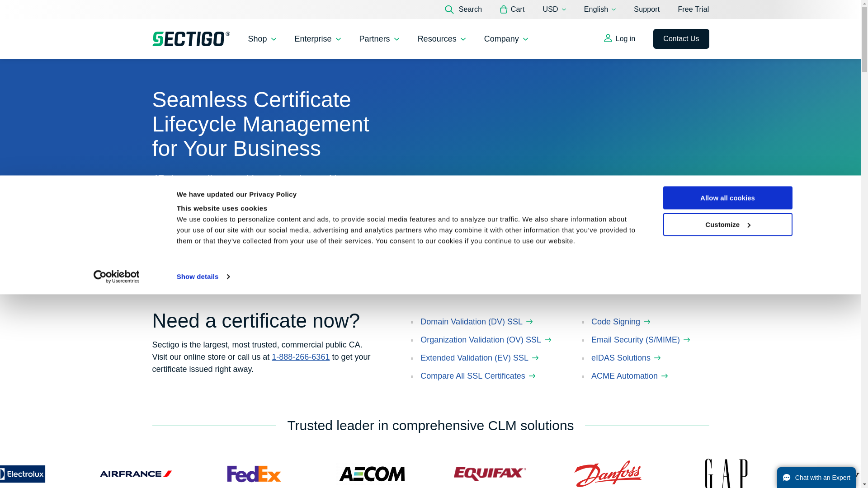Open the Code Signing link
868x488 pixels.
tap(621, 322)
